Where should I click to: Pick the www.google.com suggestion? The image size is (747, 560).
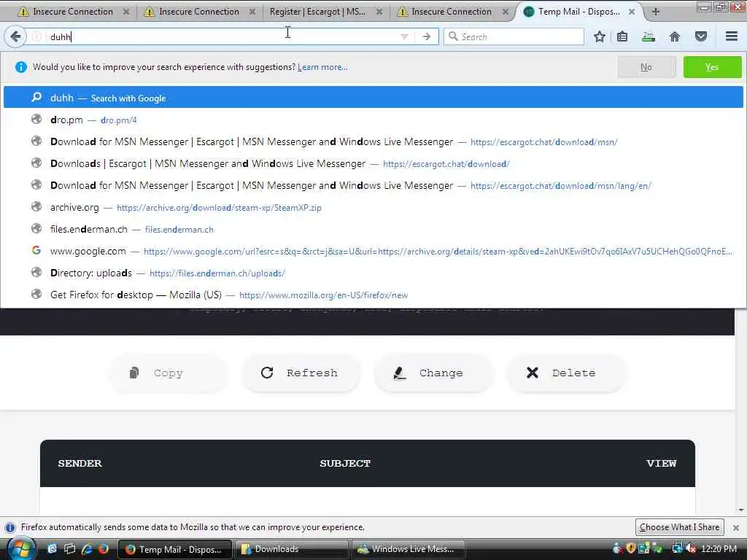pyautogui.click(x=373, y=251)
